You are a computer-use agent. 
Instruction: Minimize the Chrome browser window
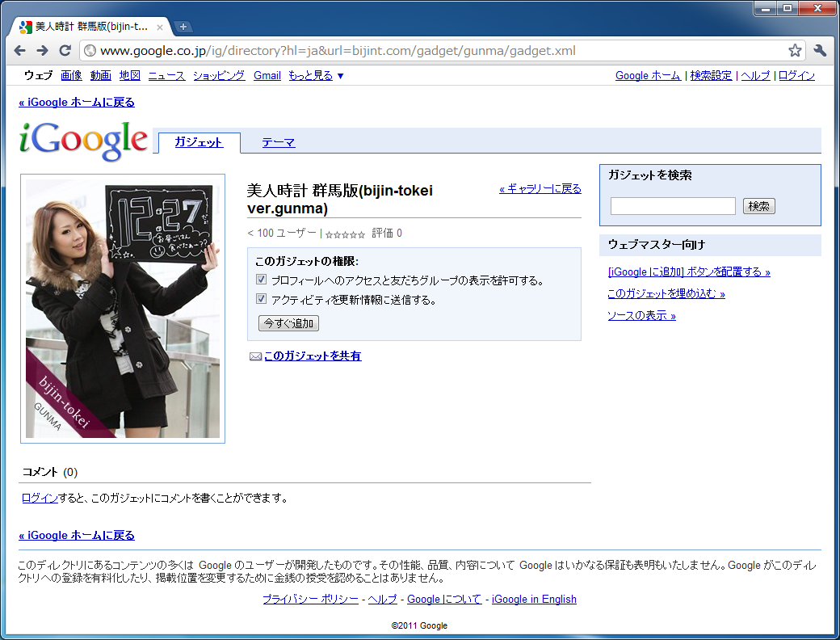click(766, 8)
